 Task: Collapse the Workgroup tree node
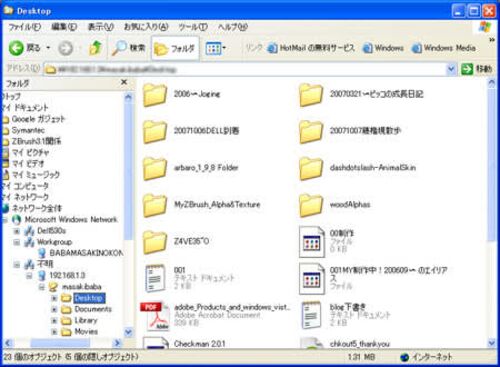point(16,242)
